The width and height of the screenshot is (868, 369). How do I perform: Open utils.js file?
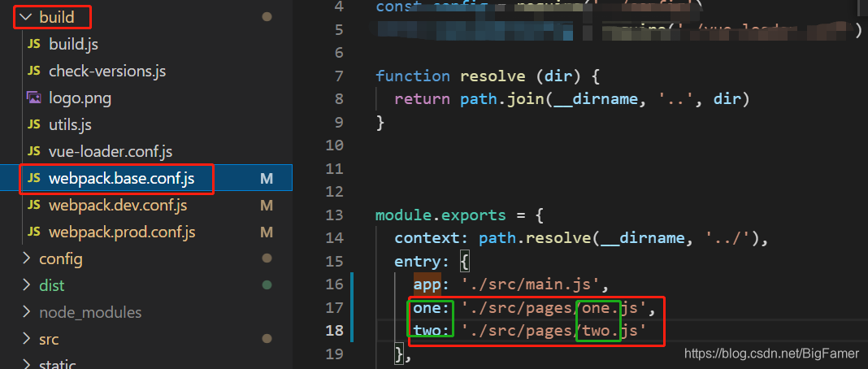(71, 125)
